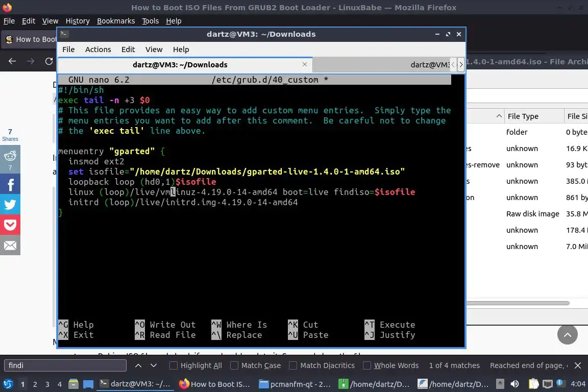Screen dimensions: 588x392
Task: Select the 'Raw disk image' row in archive list
Action: click(x=532, y=214)
